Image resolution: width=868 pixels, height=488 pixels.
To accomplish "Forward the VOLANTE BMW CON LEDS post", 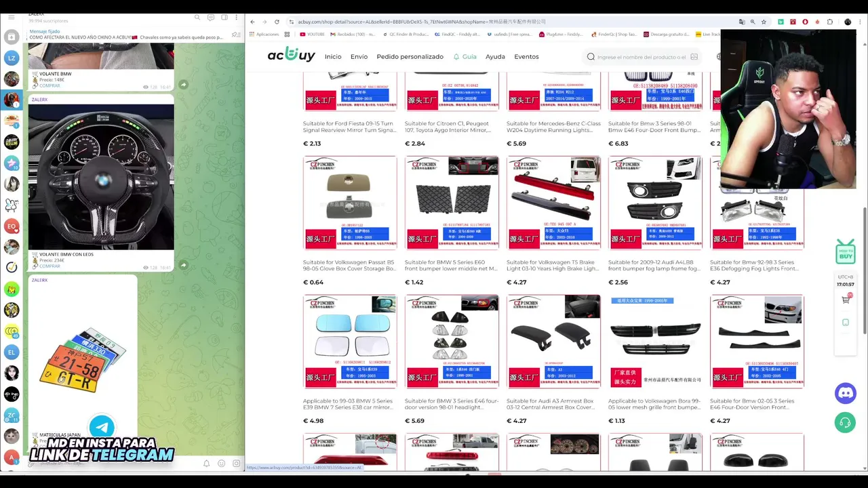I will pos(183,265).
